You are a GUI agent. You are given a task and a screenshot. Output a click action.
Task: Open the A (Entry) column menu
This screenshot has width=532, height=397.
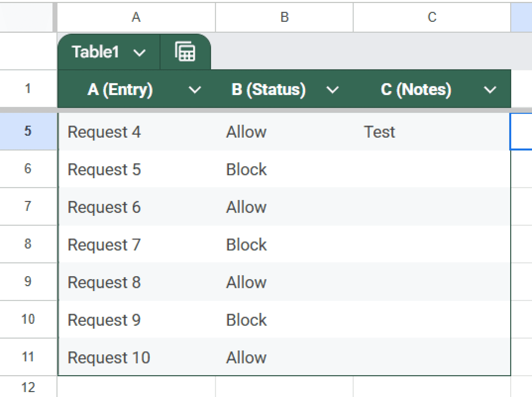195,90
